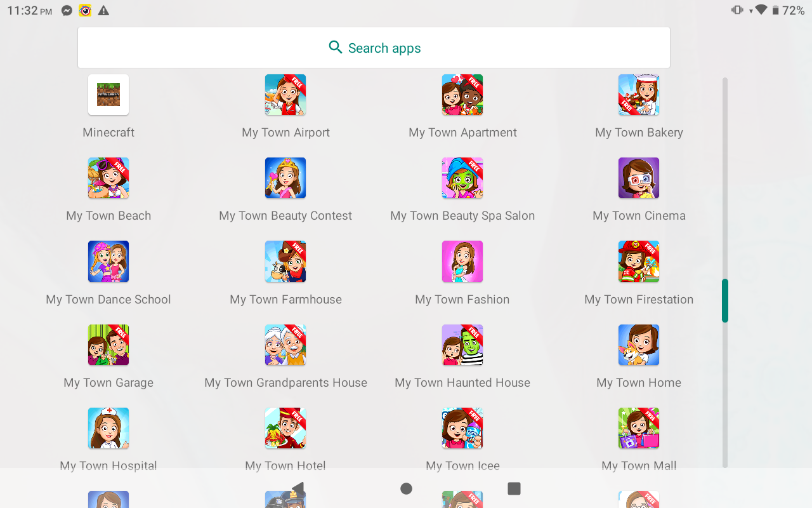Image resolution: width=812 pixels, height=508 pixels.
Task: Launch My Town Cinema app icon
Action: [x=639, y=178]
